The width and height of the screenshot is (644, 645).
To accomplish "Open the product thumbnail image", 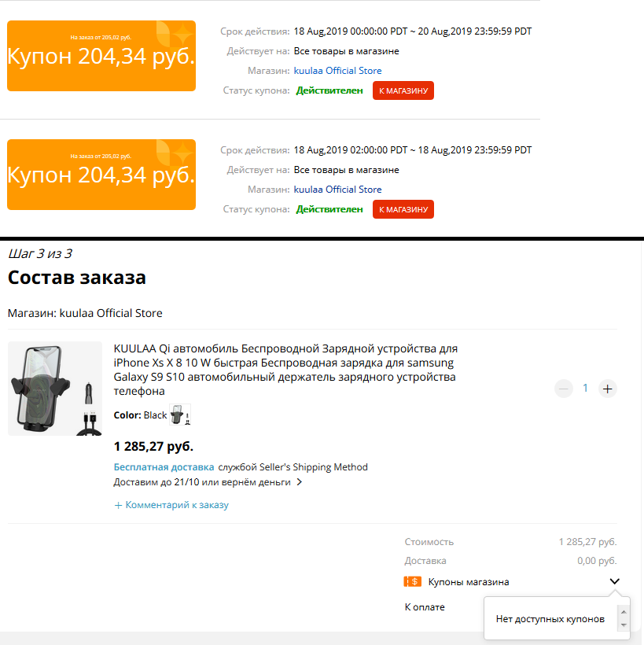I will 55,389.
